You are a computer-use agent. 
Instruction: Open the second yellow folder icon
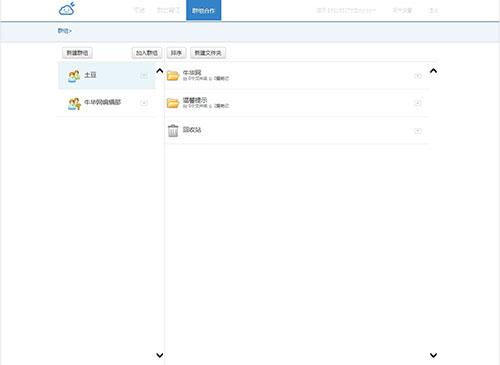(173, 103)
